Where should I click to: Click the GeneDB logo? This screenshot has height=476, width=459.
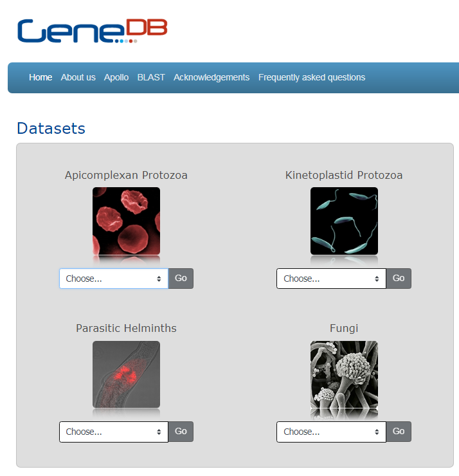[92, 31]
